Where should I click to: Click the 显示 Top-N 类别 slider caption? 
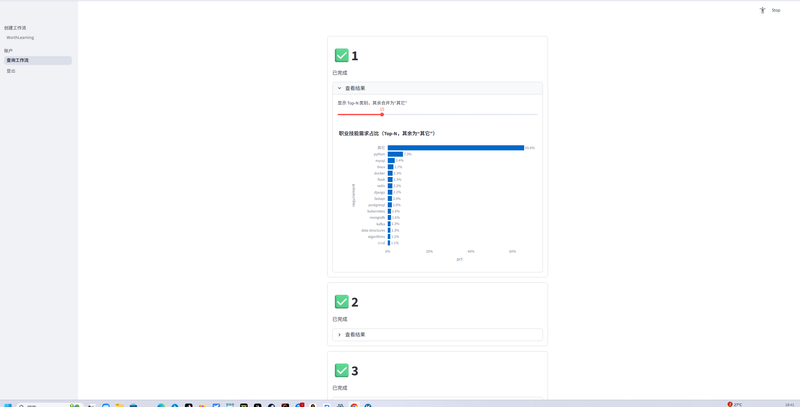(372, 103)
